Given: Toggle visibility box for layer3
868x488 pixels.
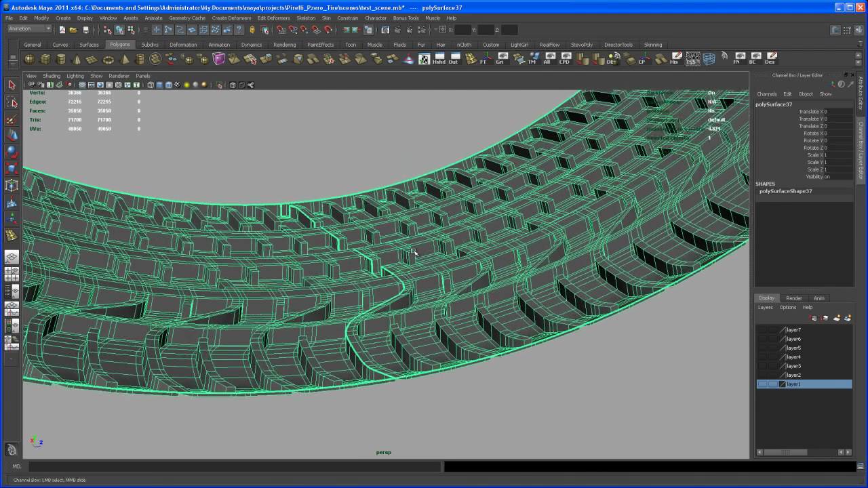Looking at the screenshot, I should [763, 366].
